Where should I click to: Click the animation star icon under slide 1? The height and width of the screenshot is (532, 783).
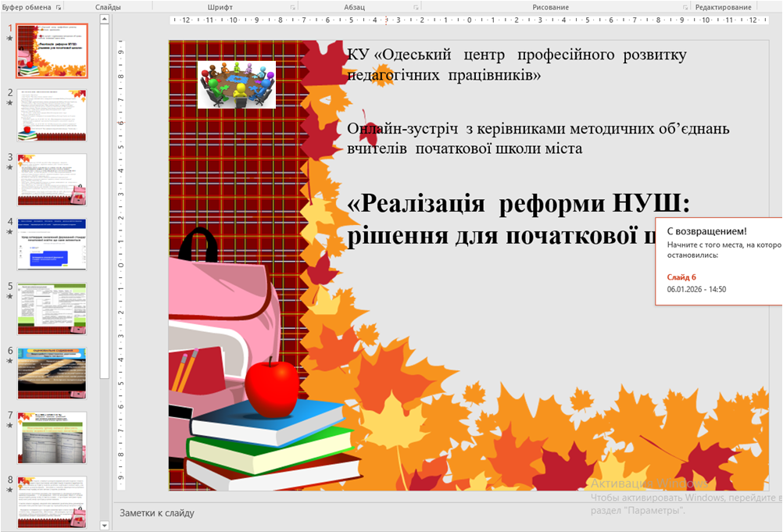click(10, 39)
